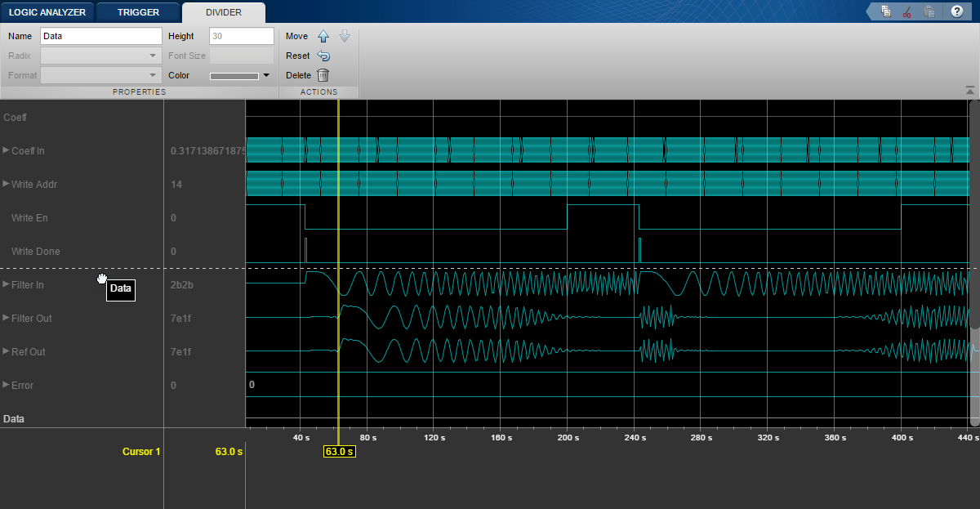
Task: Collapse the toolstrip using the minimize arrow
Action: point(969,90)
